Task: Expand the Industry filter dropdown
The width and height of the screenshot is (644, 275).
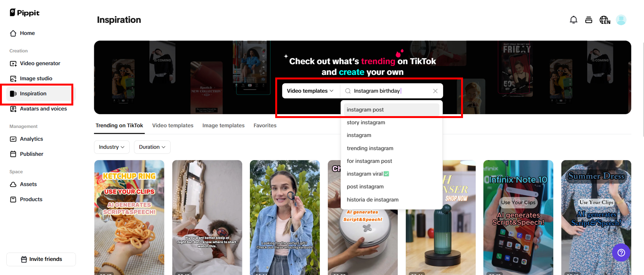Action: point(112,147)
